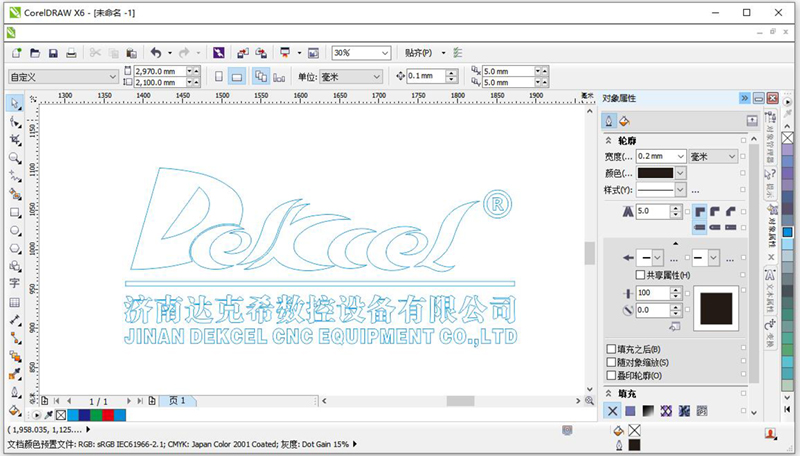Collapse the 填充 section
The height and width of the screenshot is (456, 800).
coord(608,394)
